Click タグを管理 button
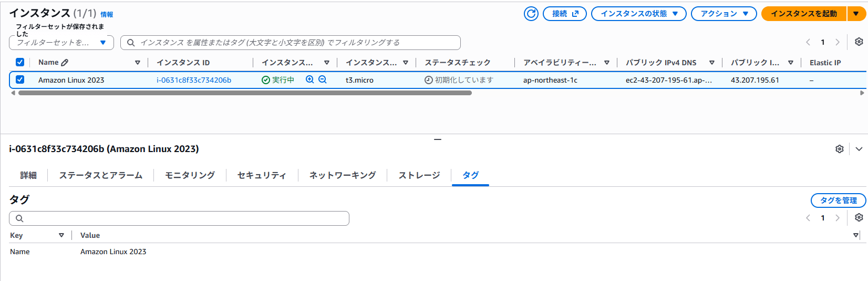 tap(839, 200)
